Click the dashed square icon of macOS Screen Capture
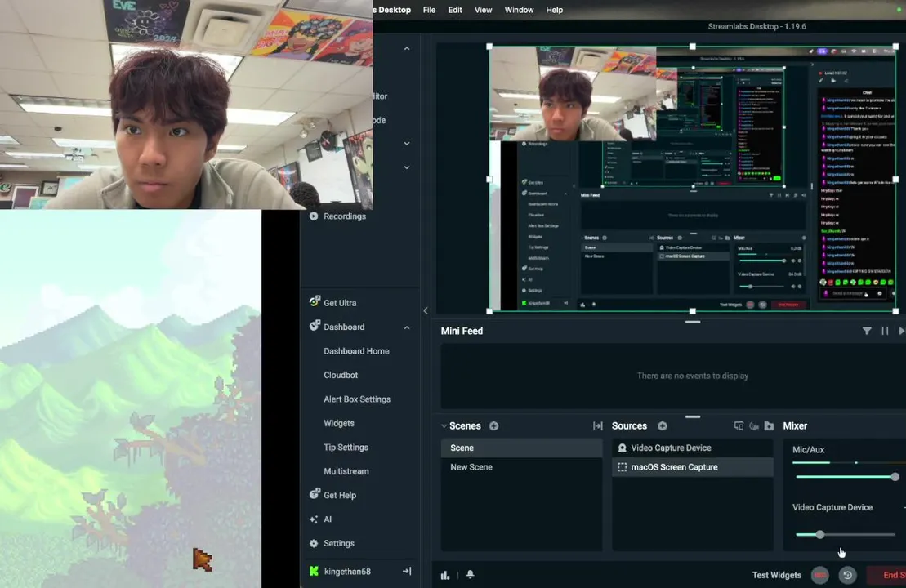Viewport: 906px width, 588px height. [623, 467]
